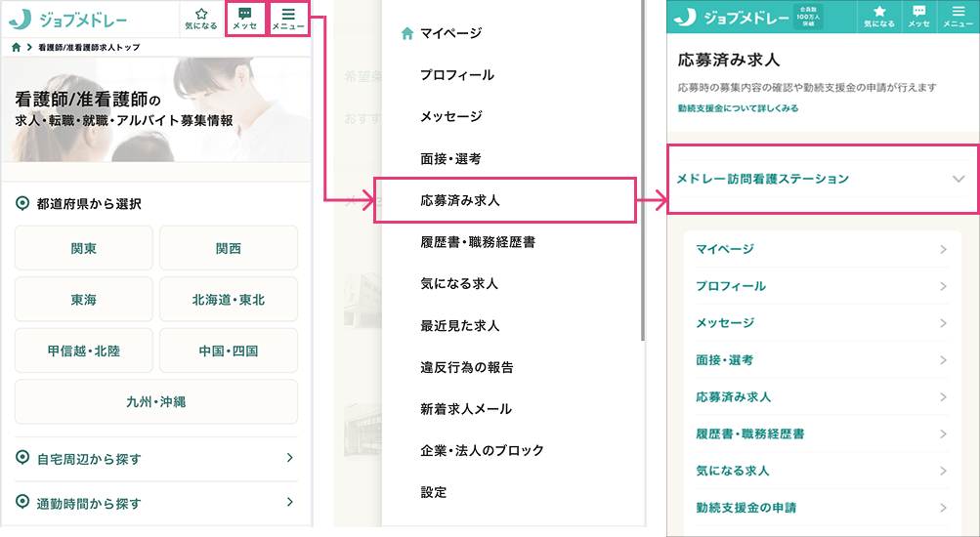Viewport: 980px width, 537px height.
Task: Open 通勤時間から探す row
Action: (156, 503)
